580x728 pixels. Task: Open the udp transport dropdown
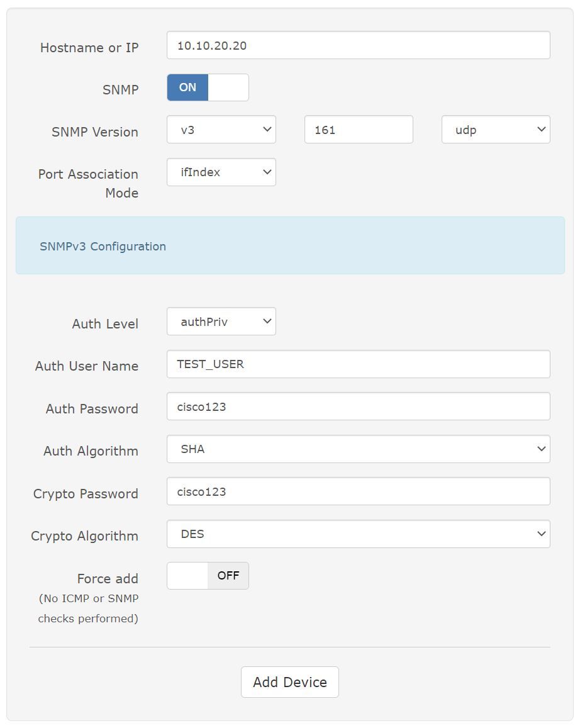point(496,130)
